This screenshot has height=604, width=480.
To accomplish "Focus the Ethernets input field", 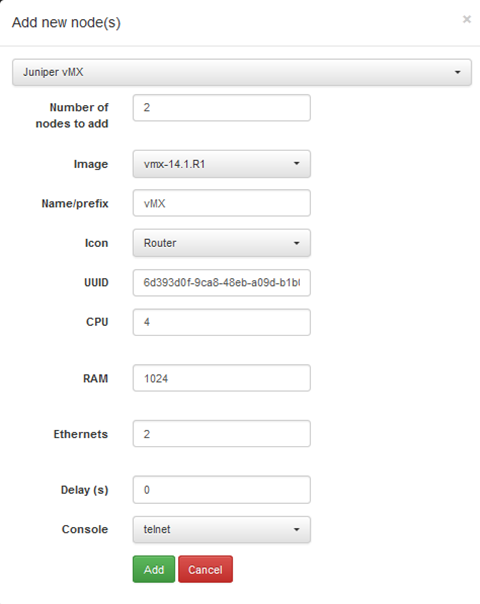I will click(222, 434).
